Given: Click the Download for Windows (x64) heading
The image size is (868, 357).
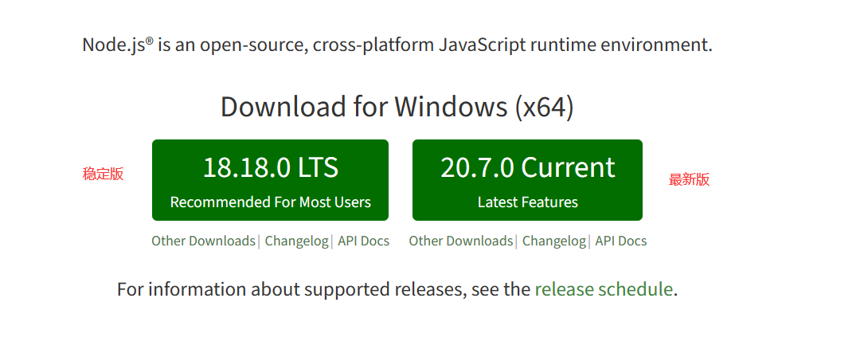Looking at the screenshot, I should click(397, 106).
